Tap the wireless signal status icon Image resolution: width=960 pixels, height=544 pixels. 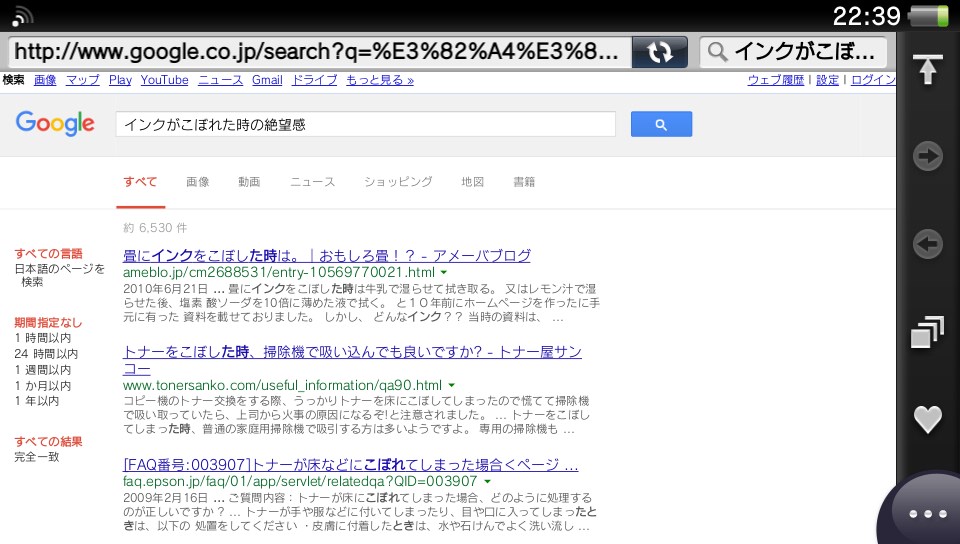[x=21, y=17]
